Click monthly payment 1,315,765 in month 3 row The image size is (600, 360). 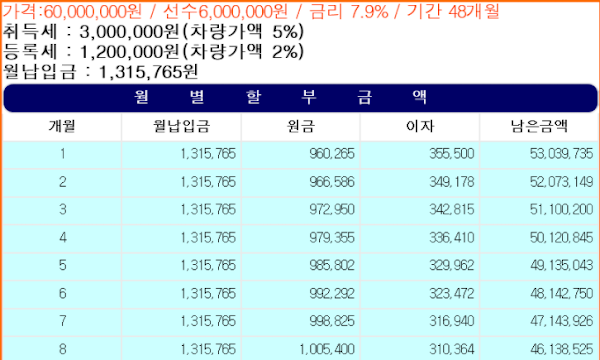(x=208, y=210)
